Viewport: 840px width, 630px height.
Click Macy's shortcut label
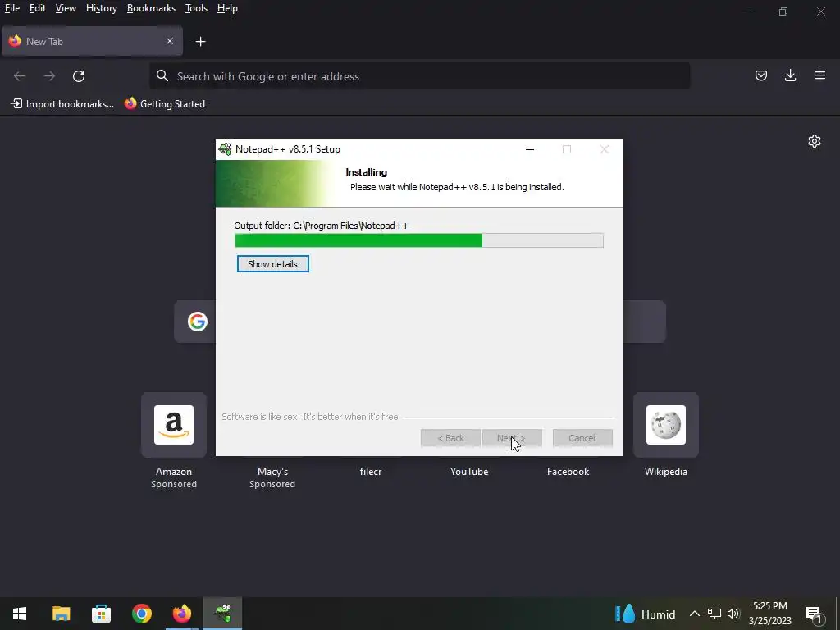pos(272,472)
